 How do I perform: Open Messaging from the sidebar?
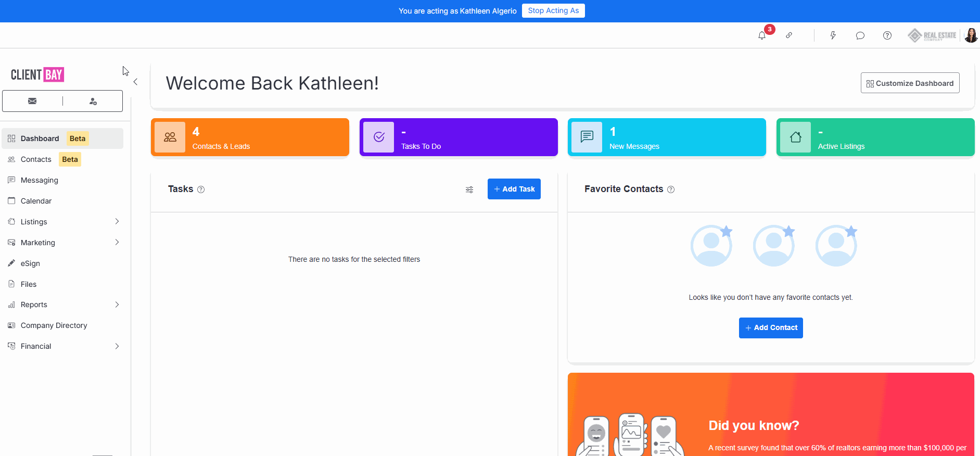40,180
